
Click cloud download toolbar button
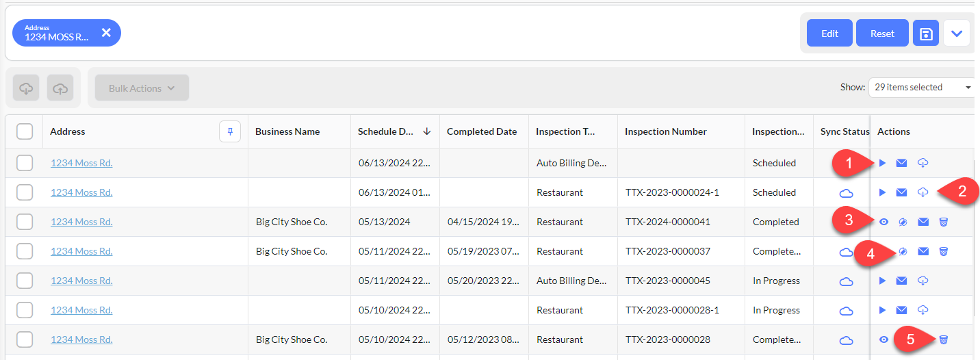click(x=26, y=88)
